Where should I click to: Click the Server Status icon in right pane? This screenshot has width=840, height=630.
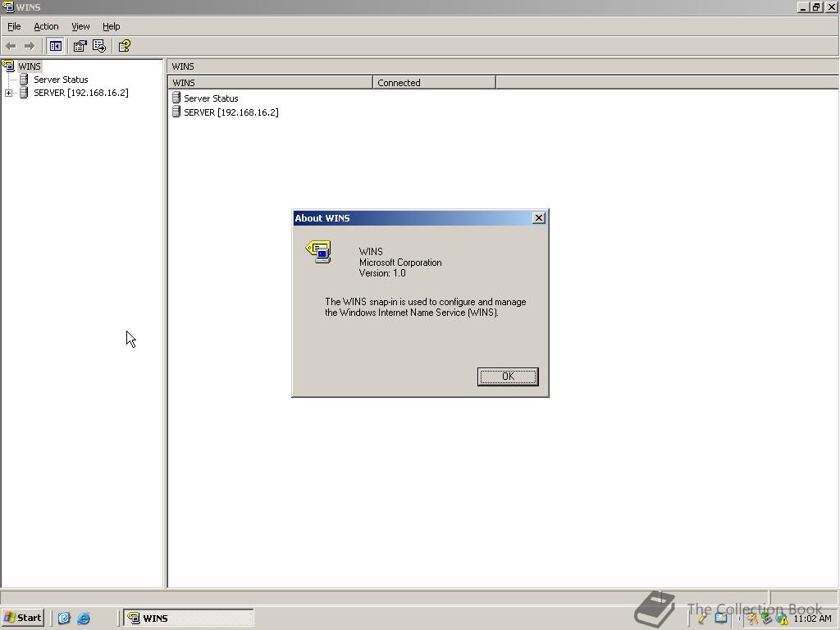(176, 98)
